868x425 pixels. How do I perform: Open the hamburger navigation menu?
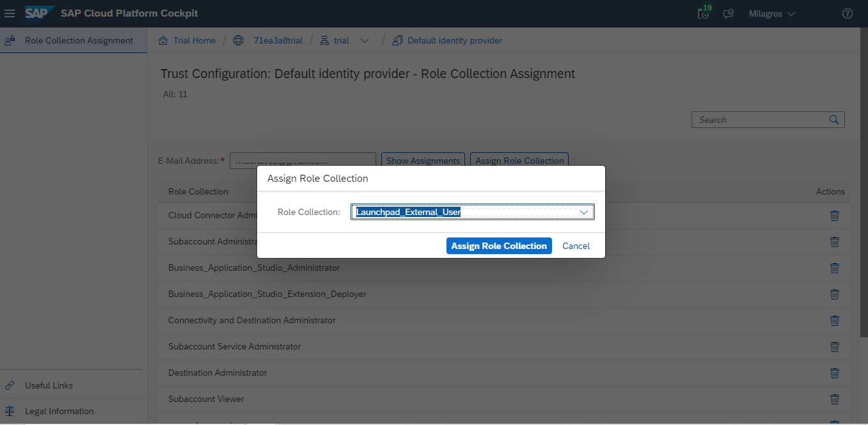(10, 13)
